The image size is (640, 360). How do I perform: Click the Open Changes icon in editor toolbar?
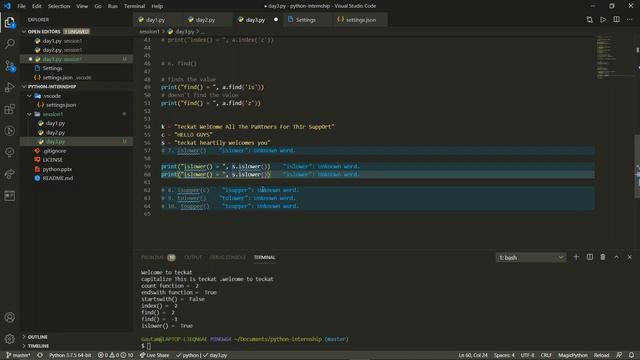coord(589,20)
